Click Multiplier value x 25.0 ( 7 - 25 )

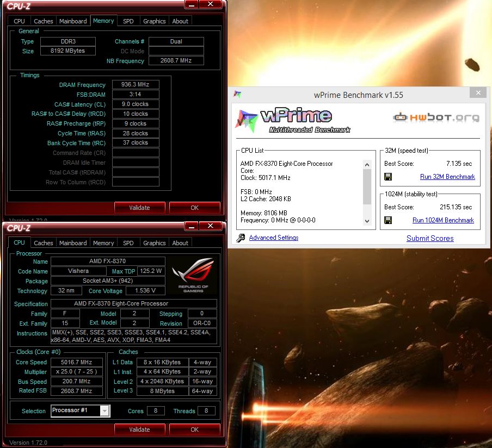click(x=77, y=372)
